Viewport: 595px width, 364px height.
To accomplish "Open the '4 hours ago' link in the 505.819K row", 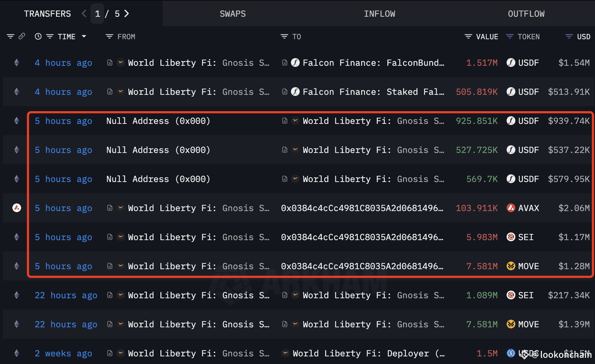I will coord(63,92).
